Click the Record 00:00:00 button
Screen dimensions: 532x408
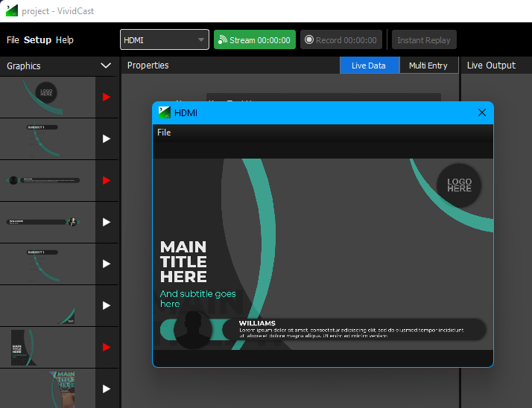coord(341,40)
